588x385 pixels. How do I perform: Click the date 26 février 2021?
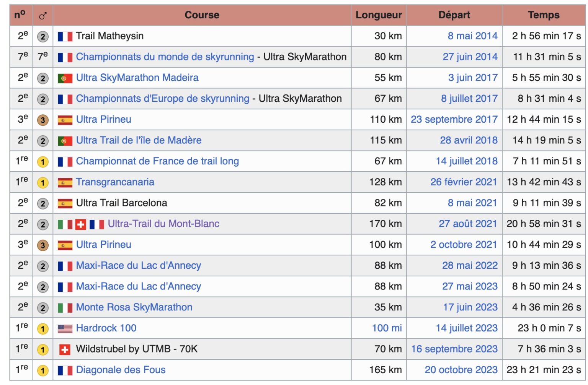tap(464, 182)
